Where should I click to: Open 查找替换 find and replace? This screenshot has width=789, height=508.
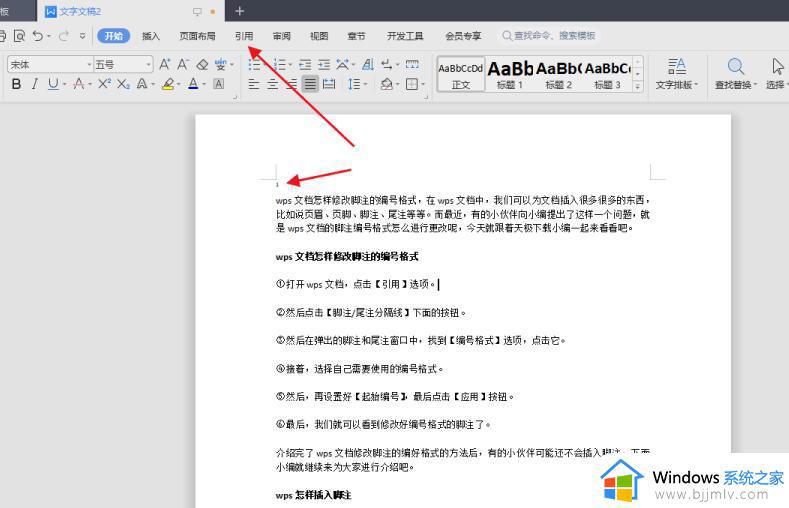point(736,74)
